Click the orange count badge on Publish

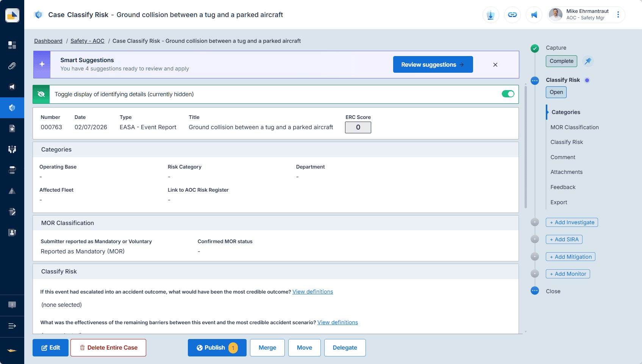click(x=233, y=348)
